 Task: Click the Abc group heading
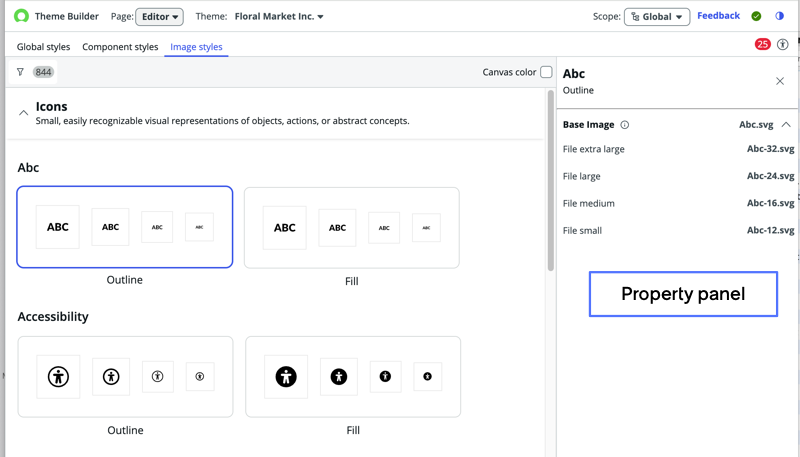click(x=29, y=168)
